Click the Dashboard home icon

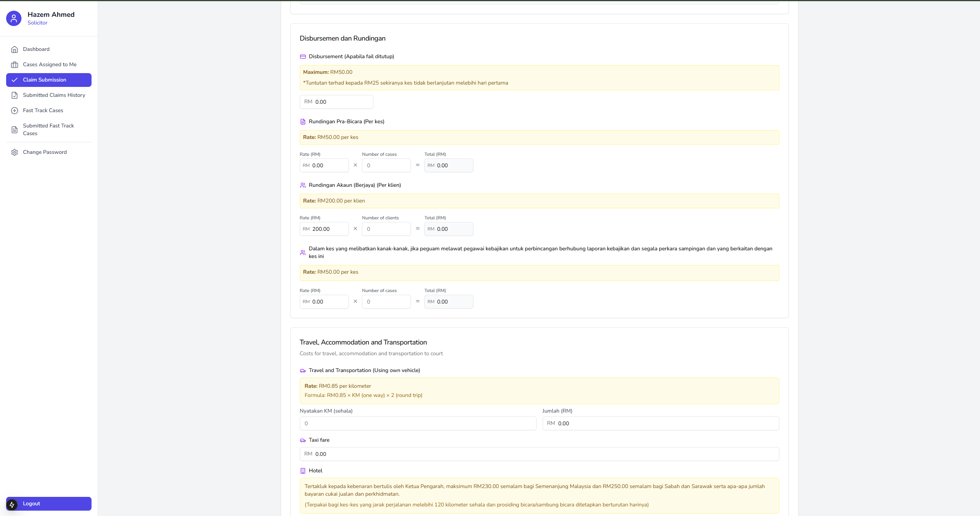click(15, 49)
